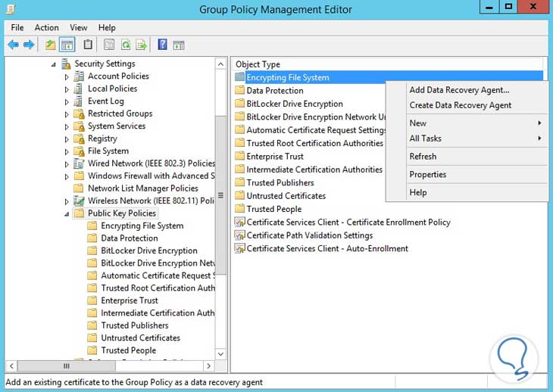Open the Action menu

click(46, 27)
